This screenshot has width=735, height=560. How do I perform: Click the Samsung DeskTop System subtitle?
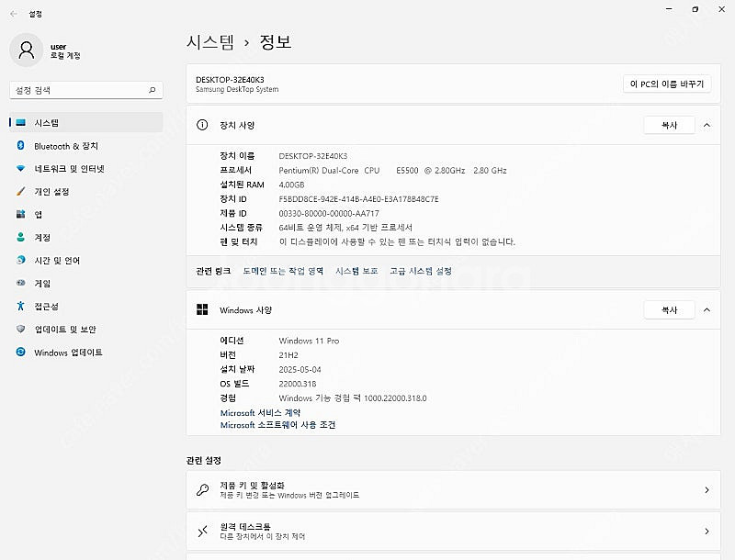tap(237, 89)
